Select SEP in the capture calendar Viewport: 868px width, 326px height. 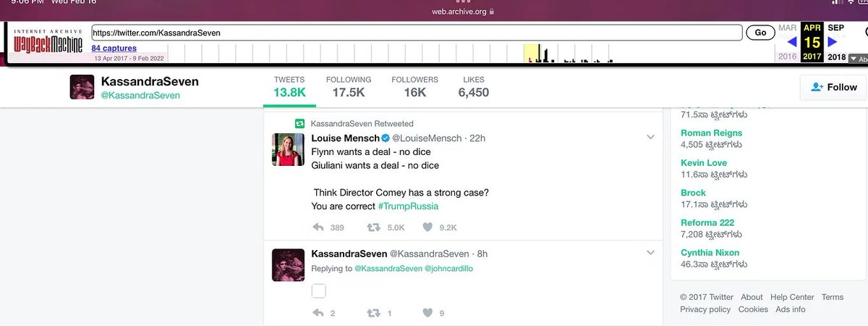click(x=836, y=28)
